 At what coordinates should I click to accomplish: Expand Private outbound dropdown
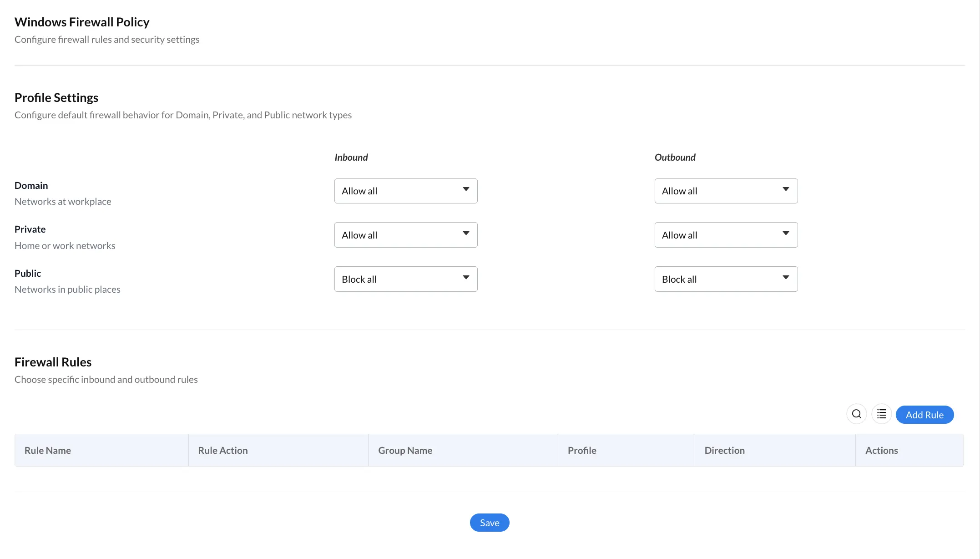(726, 235)
